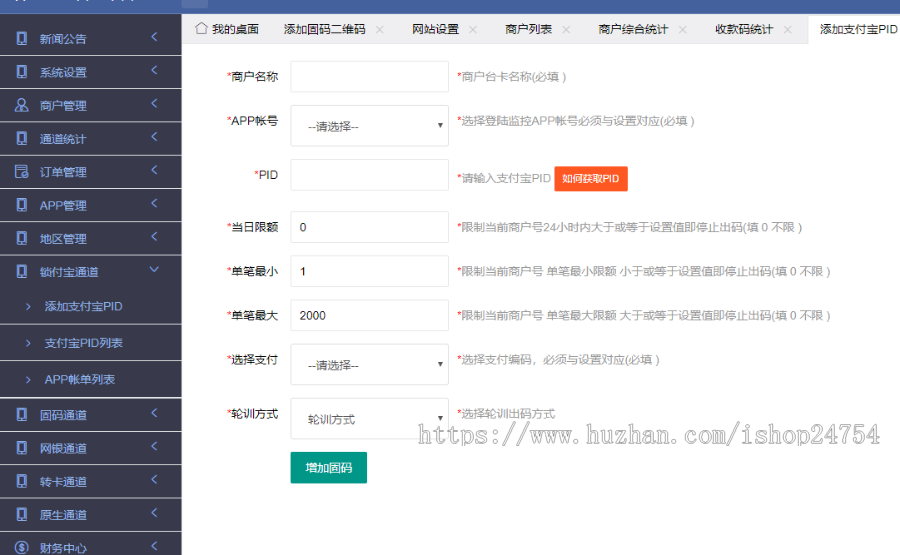
Task: Click the 商户管理 user icon
Action: coord(22,105)
